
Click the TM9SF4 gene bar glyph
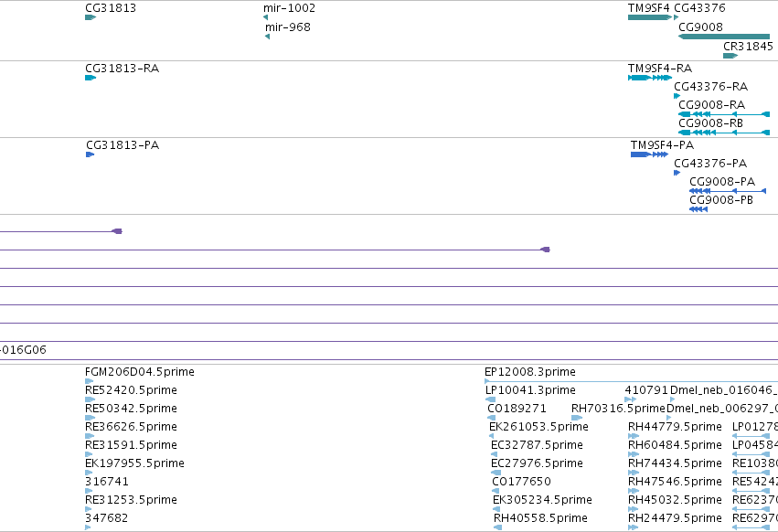click(x=650, y=17)
